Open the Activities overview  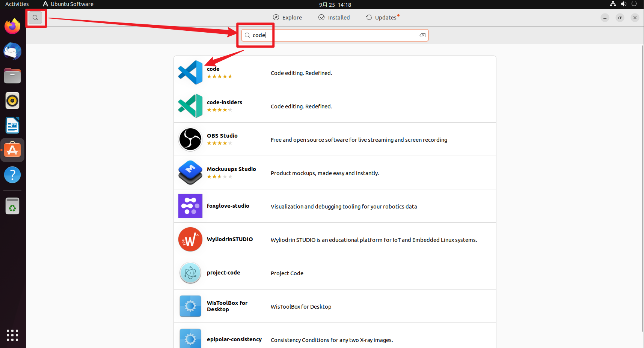click(x=17, y=4)
